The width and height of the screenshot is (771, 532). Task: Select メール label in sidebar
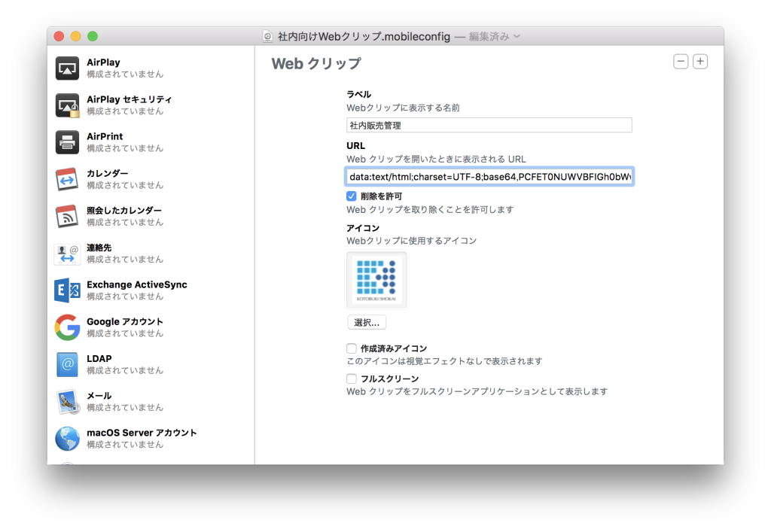(99, 396)
